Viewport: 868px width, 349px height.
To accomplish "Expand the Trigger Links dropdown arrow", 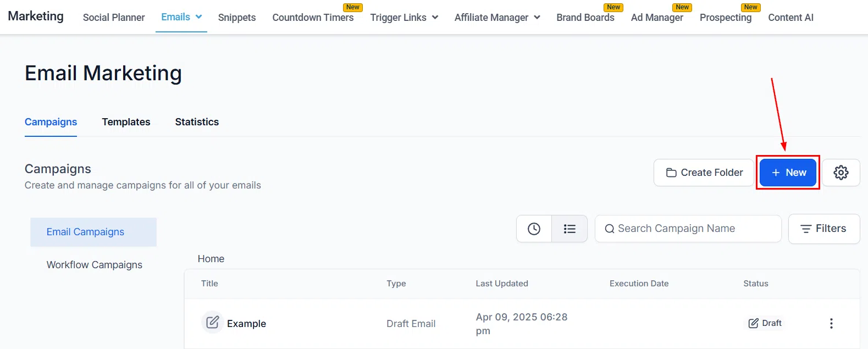I will [435, 18].
